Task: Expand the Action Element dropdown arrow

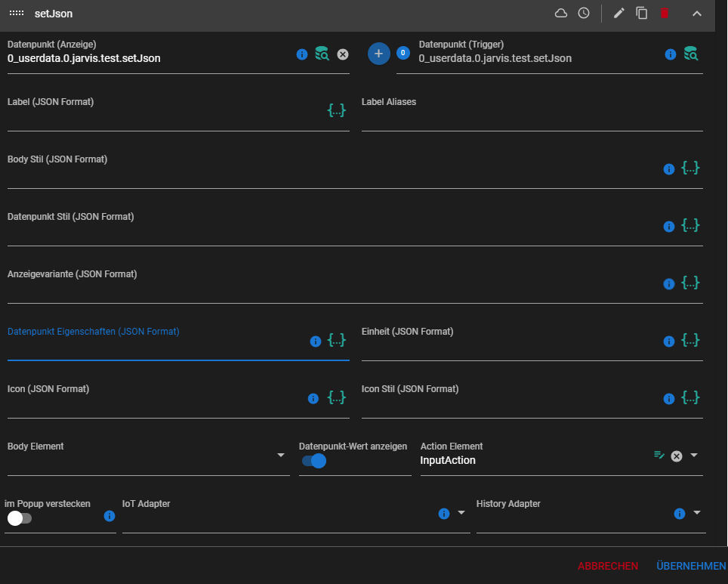Action: coord(694,455)
